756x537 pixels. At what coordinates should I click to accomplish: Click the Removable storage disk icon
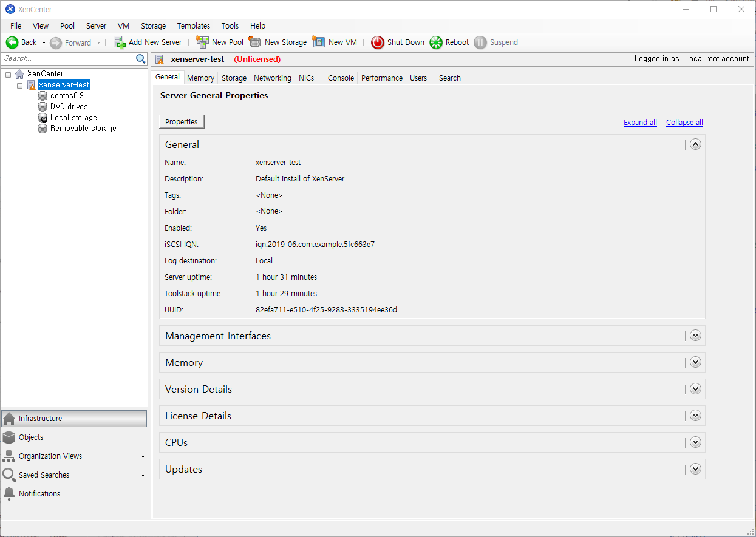(x=43, y=129)
